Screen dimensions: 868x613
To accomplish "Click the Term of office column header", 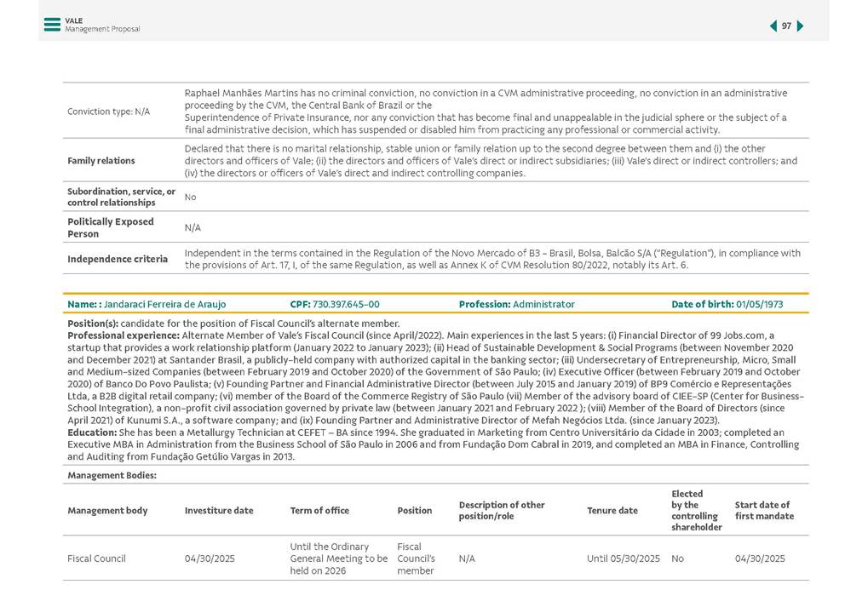I will point(319,511).
